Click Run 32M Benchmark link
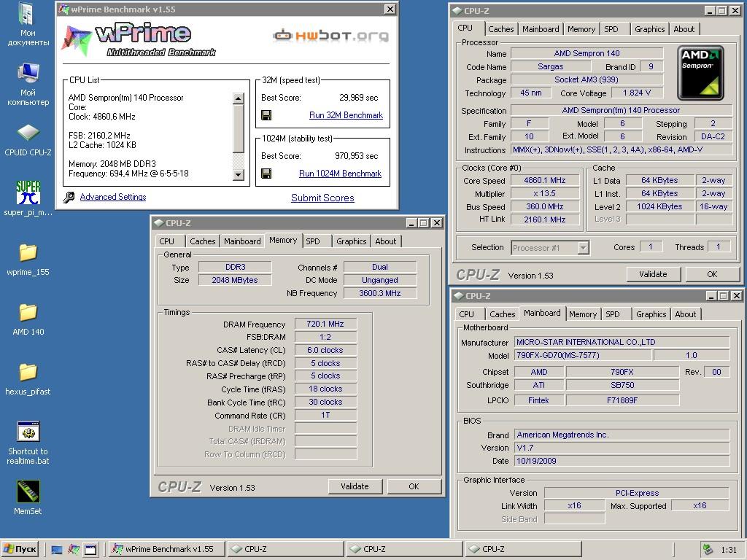Screen dimensions: 747x560 (x=346, y=115)
